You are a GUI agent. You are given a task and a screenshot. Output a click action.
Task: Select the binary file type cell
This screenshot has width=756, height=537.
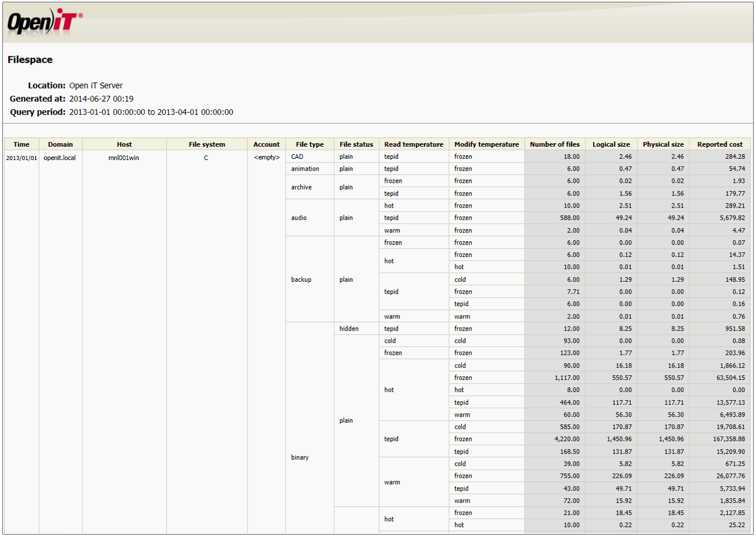pyautogui.click(x=300, y=458)
